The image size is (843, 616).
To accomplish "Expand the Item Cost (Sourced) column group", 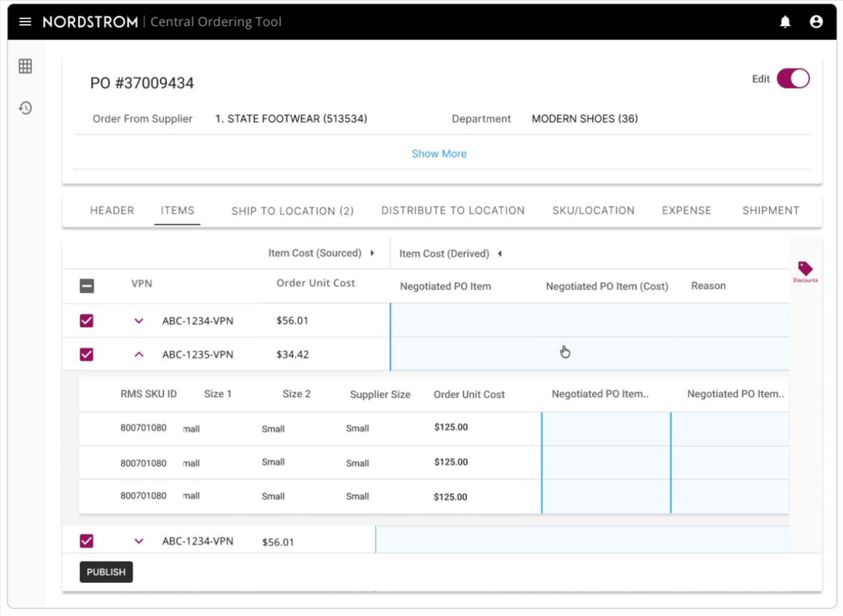I will point(372,253).
